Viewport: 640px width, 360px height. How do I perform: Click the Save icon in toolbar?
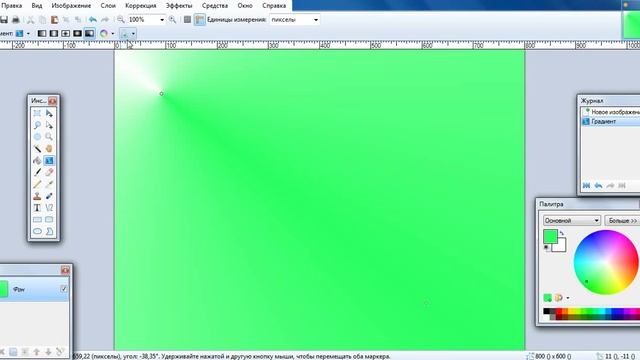[4, 20]
